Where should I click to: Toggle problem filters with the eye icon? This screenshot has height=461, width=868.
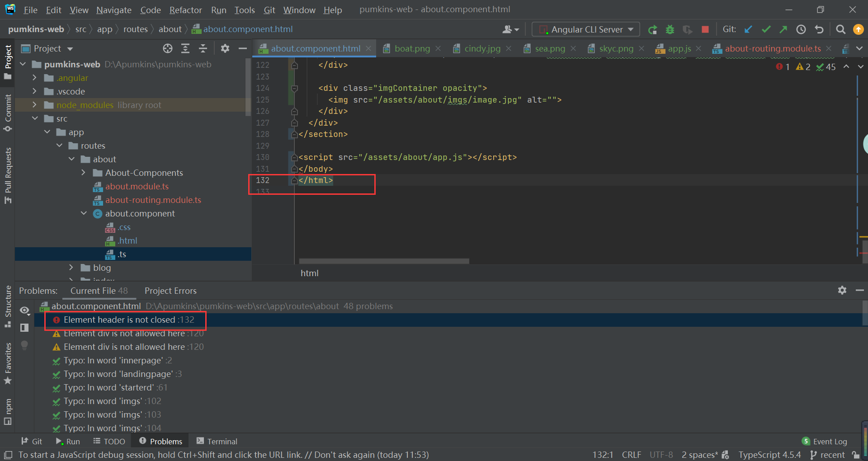(24, 311)
